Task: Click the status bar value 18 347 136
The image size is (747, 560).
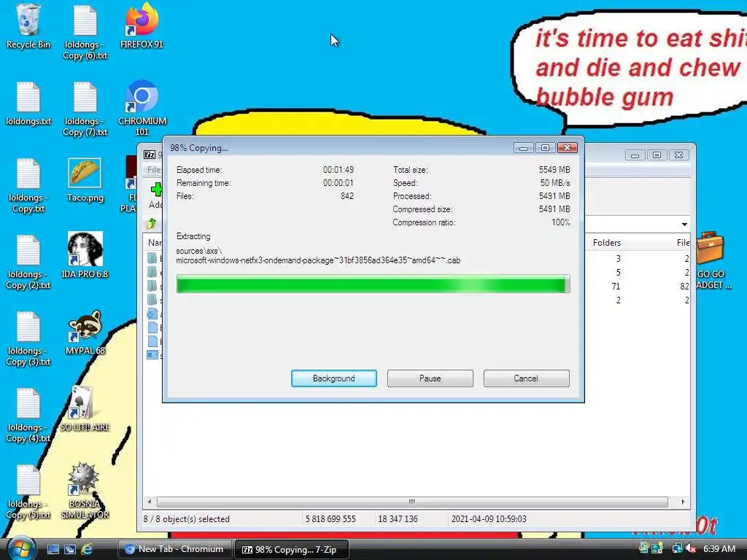Action: (398, 519)
